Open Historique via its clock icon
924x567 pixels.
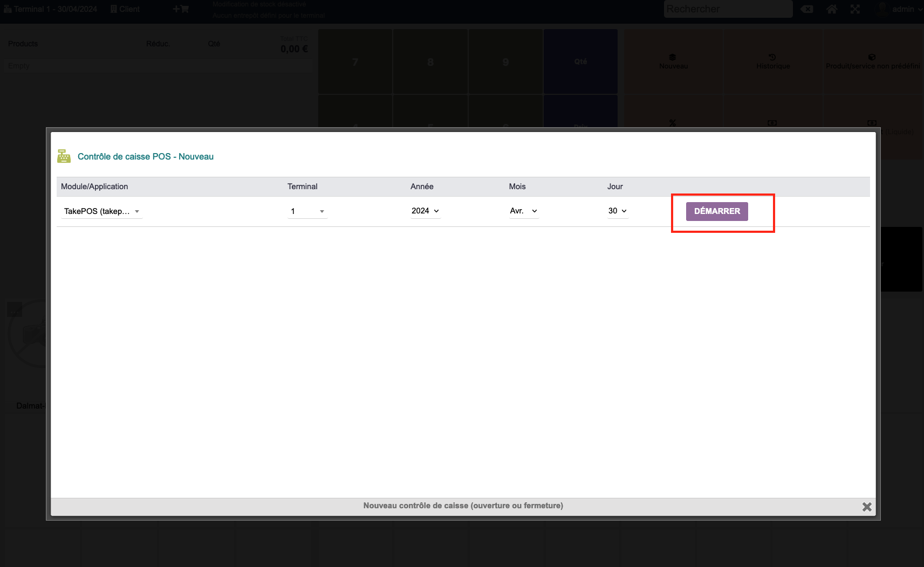coord(772,57)
